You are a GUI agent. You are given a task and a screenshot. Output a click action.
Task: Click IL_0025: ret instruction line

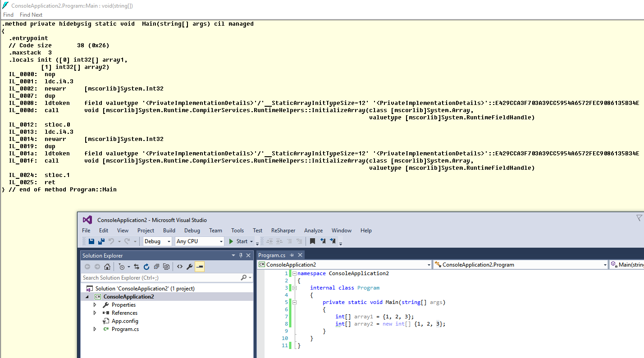(x=32, y=182)
